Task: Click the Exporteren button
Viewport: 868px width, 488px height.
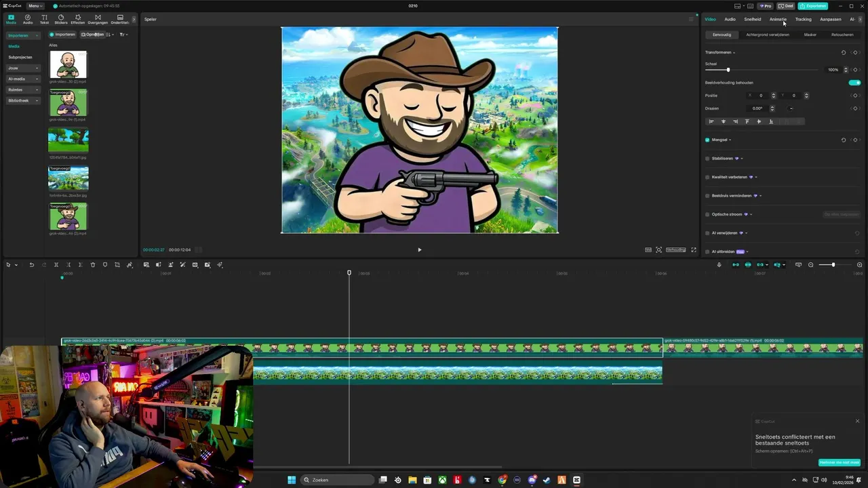Action: [812, 6]
